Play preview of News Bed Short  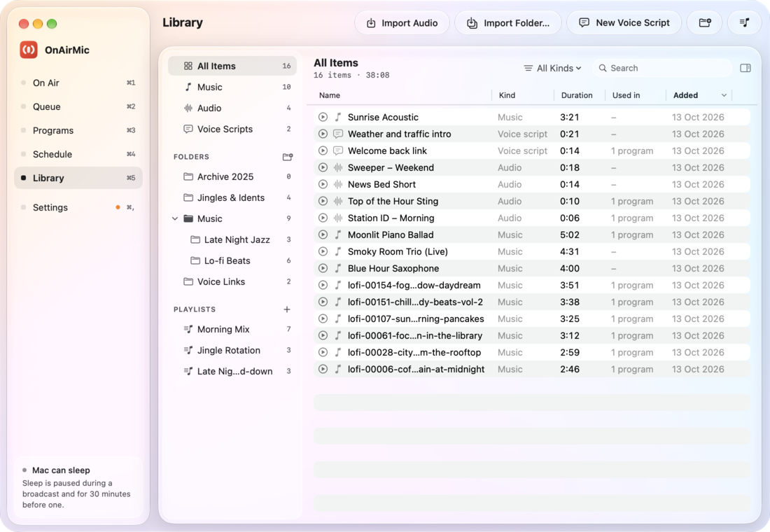pos(323,184)
